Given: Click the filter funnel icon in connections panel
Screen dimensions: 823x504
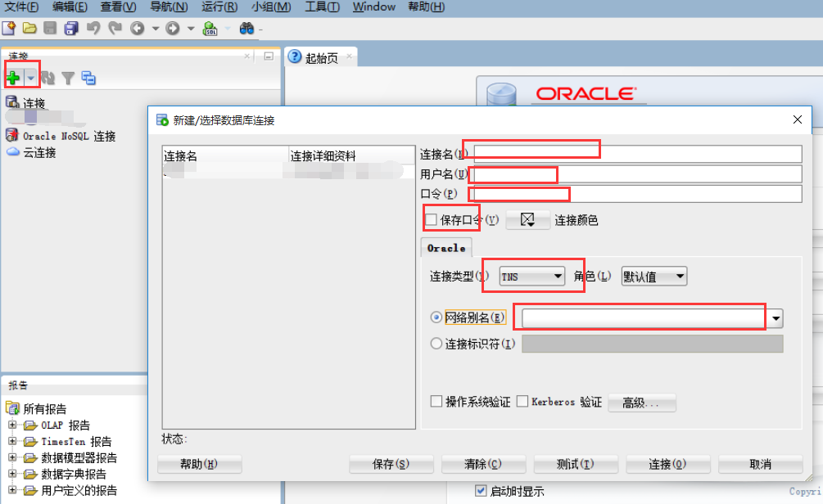Looking at the screenshot, I should pos(68,79).
